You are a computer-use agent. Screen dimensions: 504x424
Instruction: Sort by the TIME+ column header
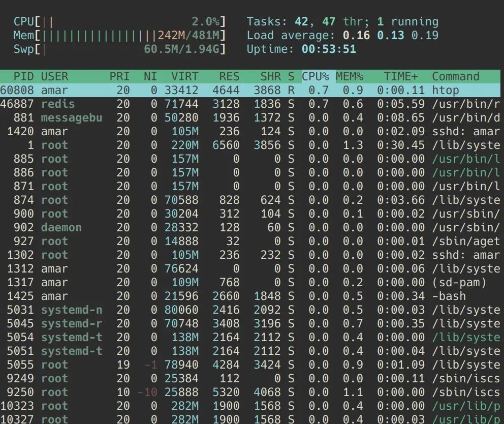coord(401,77)
